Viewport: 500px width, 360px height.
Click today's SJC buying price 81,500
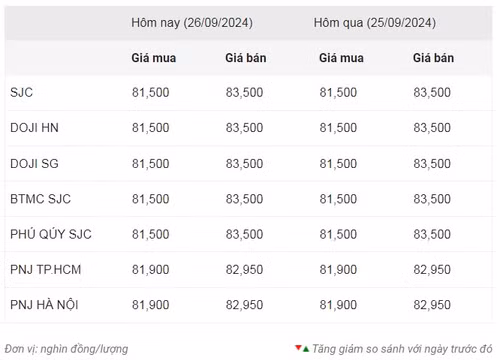[x=151, y=92]
